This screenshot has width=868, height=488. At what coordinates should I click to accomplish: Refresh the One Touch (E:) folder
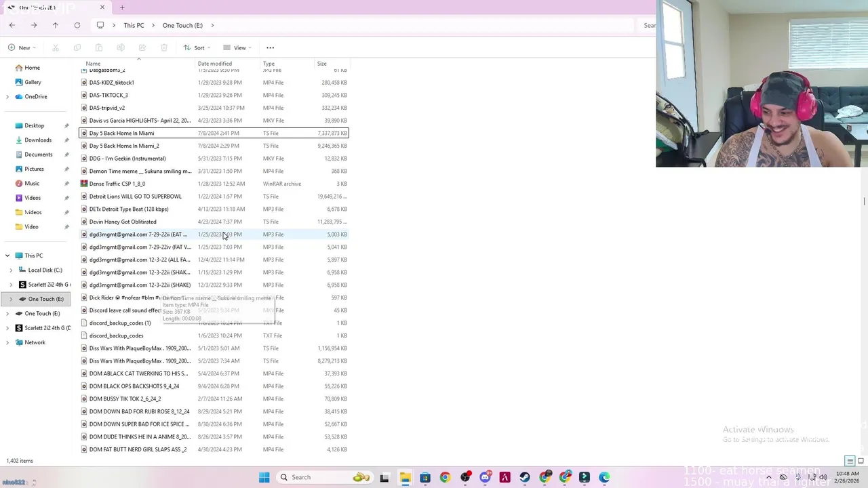point(77,25)
